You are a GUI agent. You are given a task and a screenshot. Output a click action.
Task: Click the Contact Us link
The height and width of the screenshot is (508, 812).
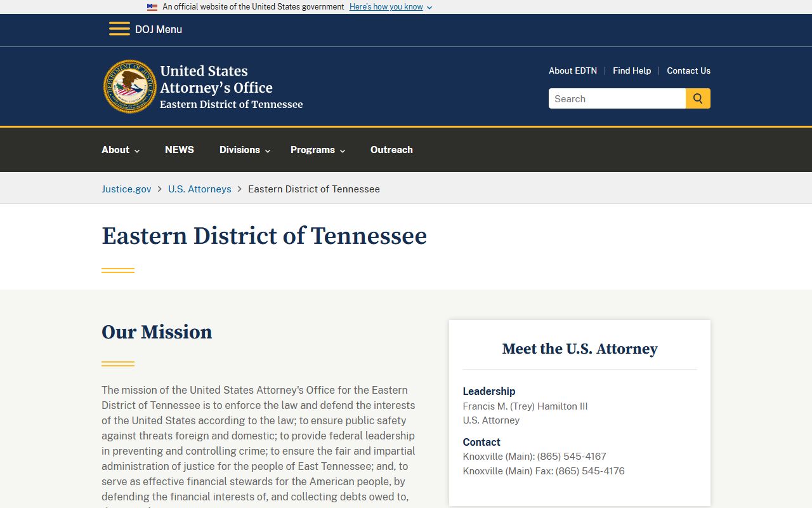click(x=688, y=70)
